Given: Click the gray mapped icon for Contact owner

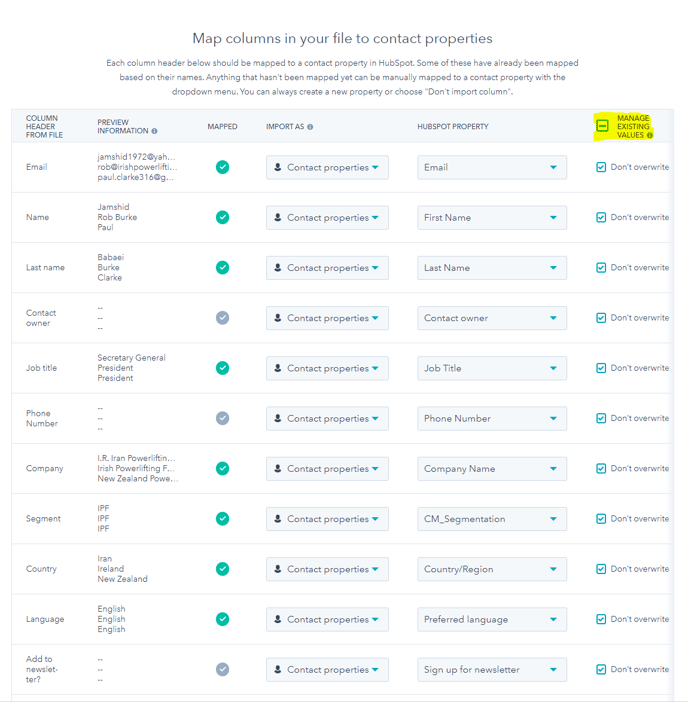Looking at the screenshot, I should [x=222, y=318].
